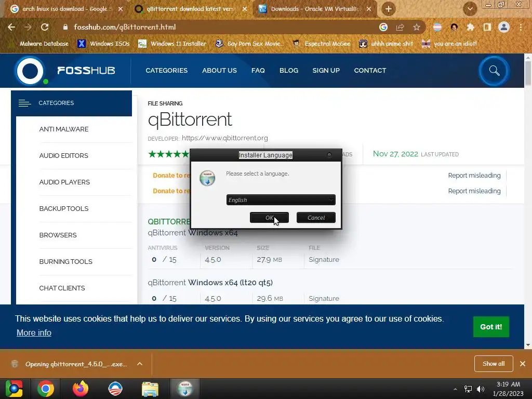
Task: Click the Google icon in the address bar
Action: pyautogui.click(x=383, y=27)
